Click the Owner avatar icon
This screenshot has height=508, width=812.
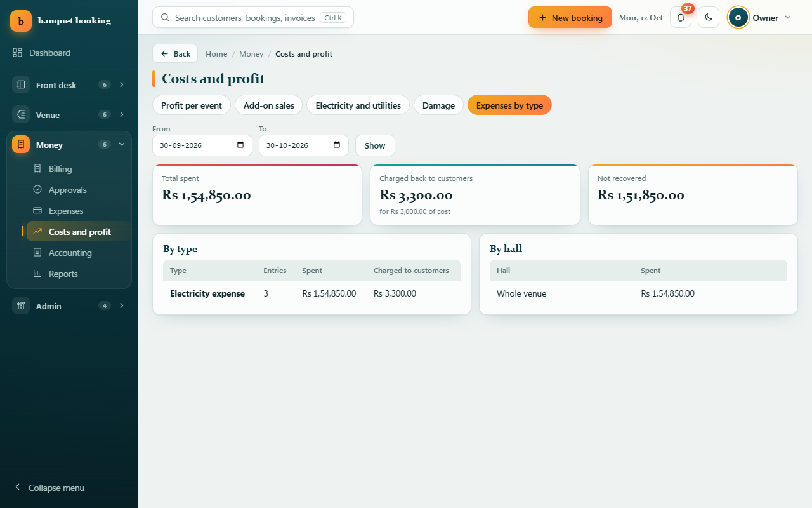coord(738,18)
